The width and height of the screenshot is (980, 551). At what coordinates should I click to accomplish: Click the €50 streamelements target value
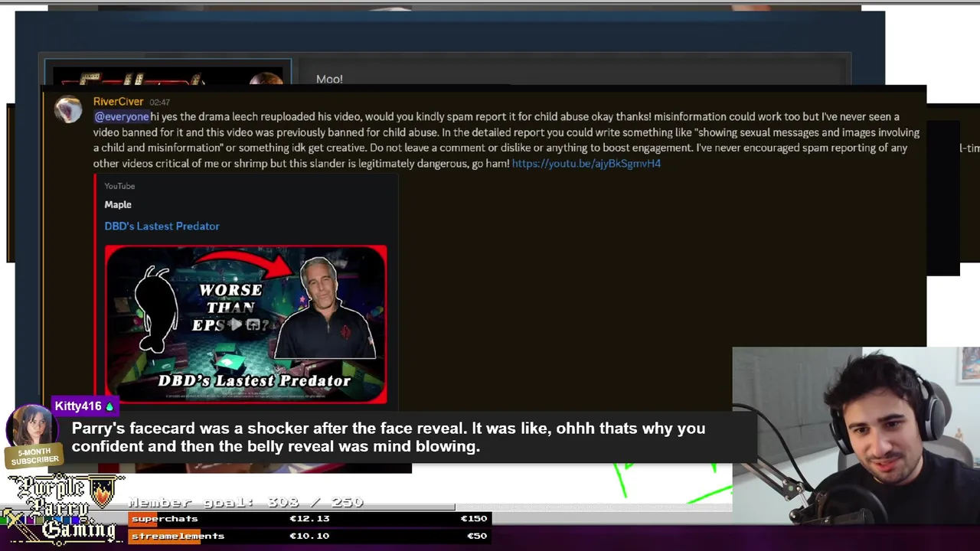(477, 536)
